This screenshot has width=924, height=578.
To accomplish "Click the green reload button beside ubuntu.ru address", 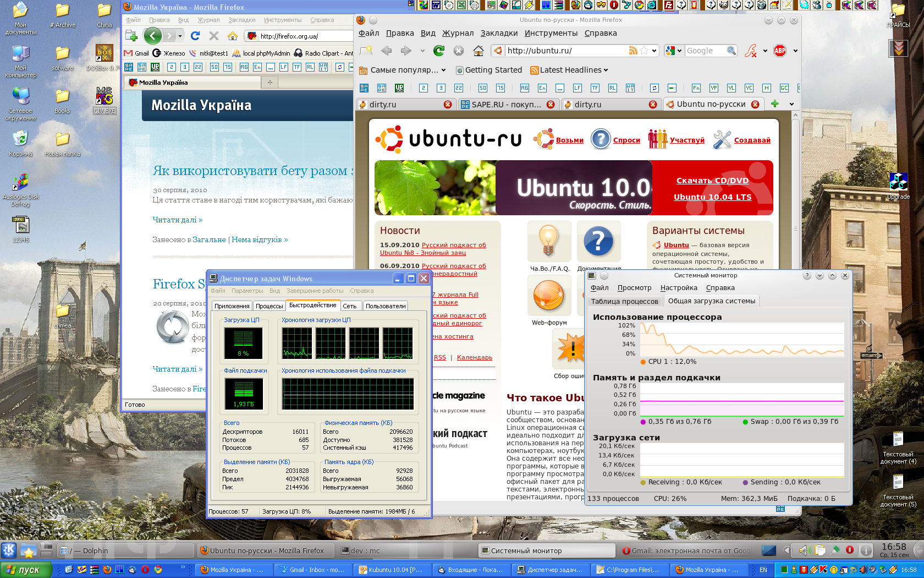I will click(x=439, y=51).
